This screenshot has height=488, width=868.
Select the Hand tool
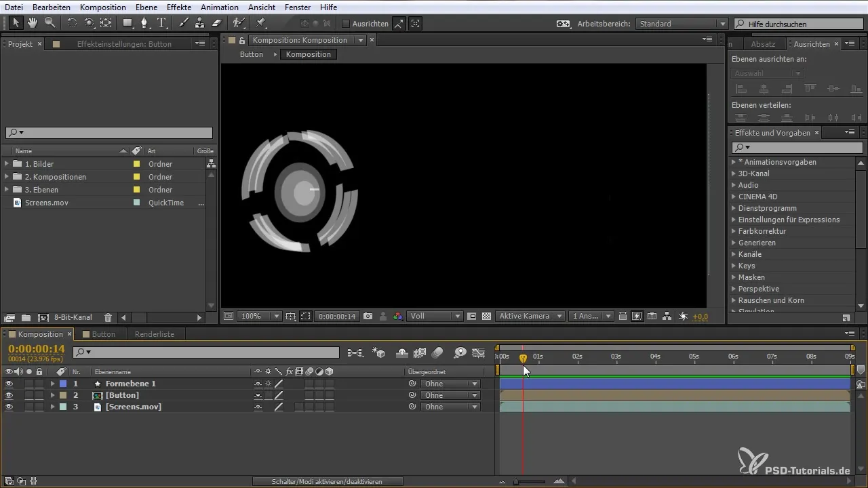(x=33, y=23)
